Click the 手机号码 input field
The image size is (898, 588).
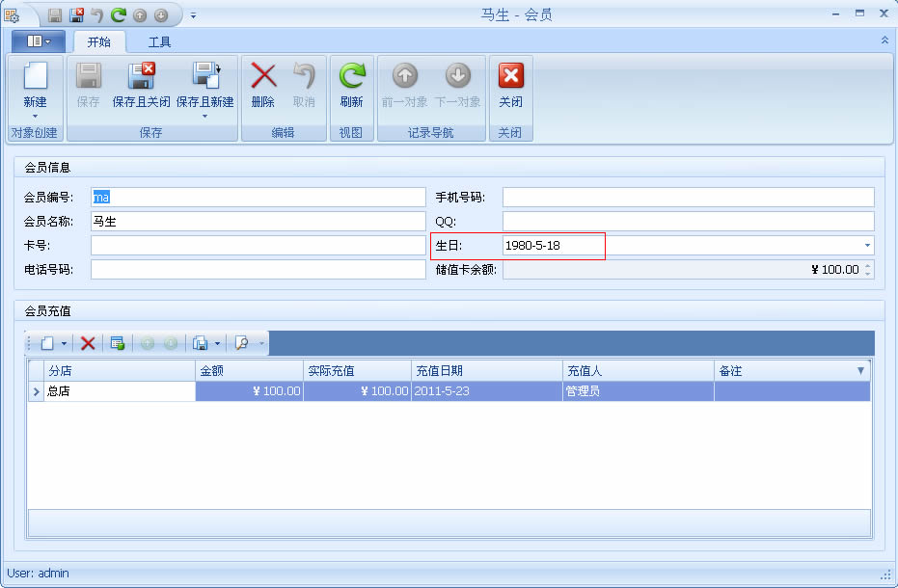click(688, 198)
